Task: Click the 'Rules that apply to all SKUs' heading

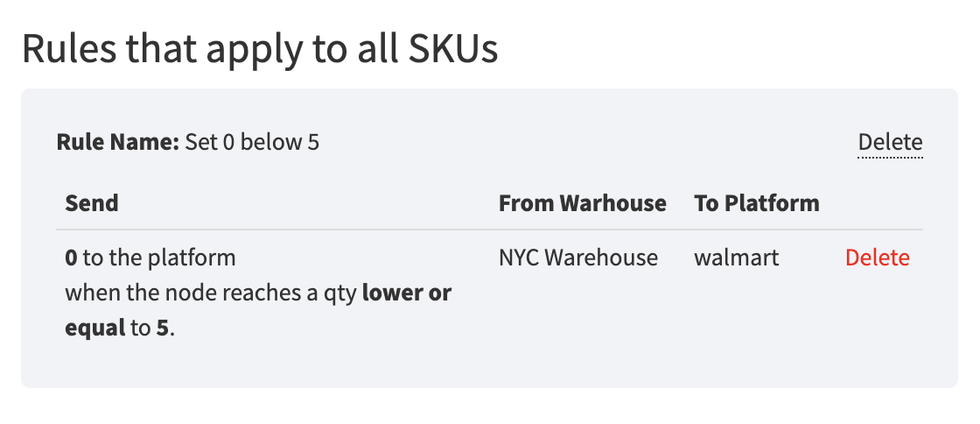Action: point(260,49)
